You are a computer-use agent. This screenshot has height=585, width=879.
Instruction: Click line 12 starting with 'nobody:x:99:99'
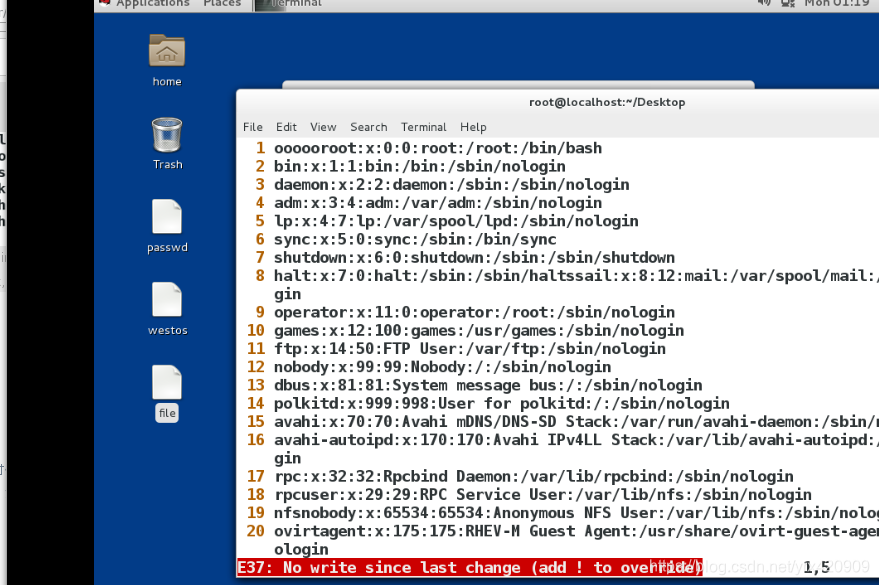click(x=442, y=367)
